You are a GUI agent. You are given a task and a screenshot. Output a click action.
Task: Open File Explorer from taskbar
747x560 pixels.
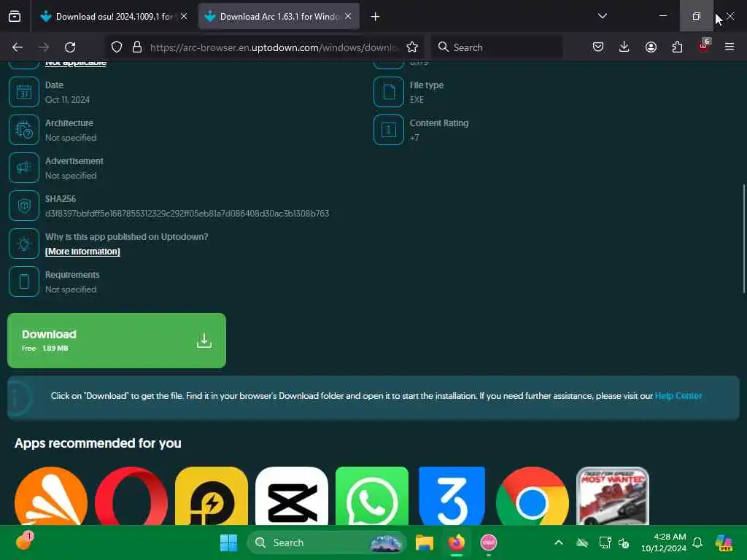(424, 542)
